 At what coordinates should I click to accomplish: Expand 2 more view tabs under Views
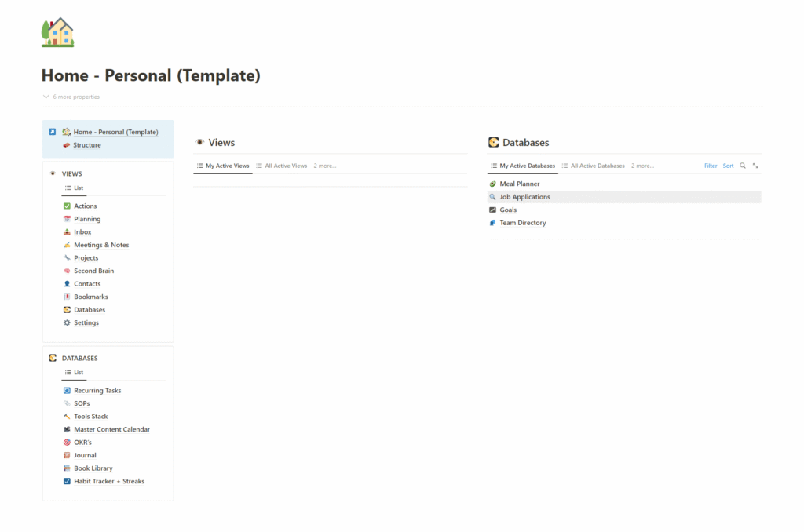click(x=324, y=166)
